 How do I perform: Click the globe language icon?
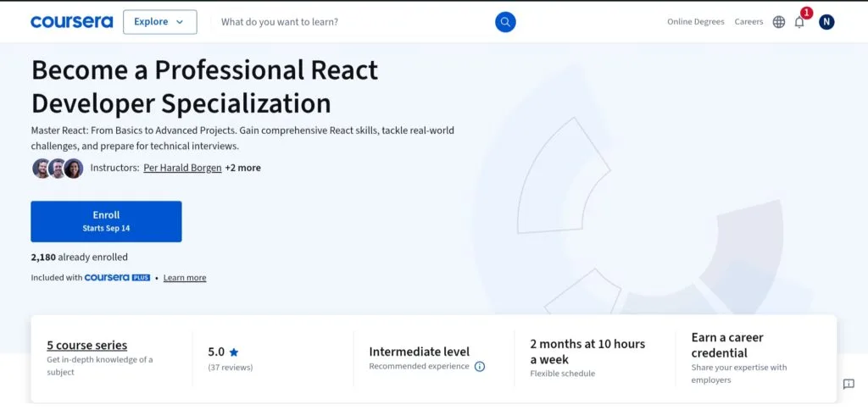[x=778, y=22]
